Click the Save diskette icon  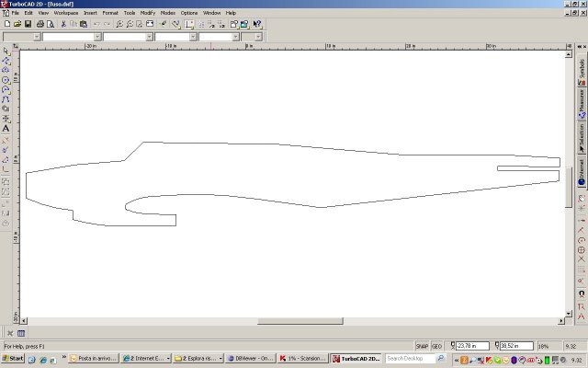28,24
